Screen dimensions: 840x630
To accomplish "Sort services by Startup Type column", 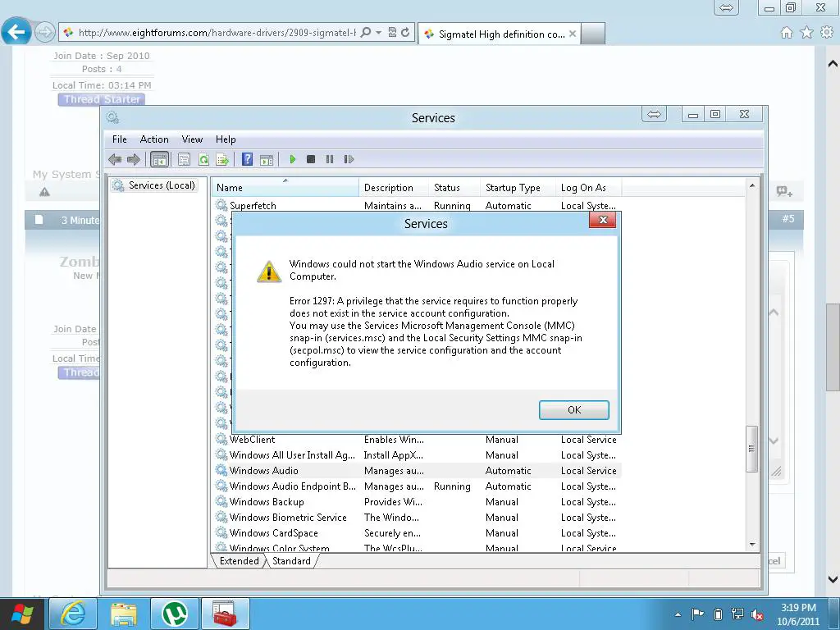I will (513, 188).
